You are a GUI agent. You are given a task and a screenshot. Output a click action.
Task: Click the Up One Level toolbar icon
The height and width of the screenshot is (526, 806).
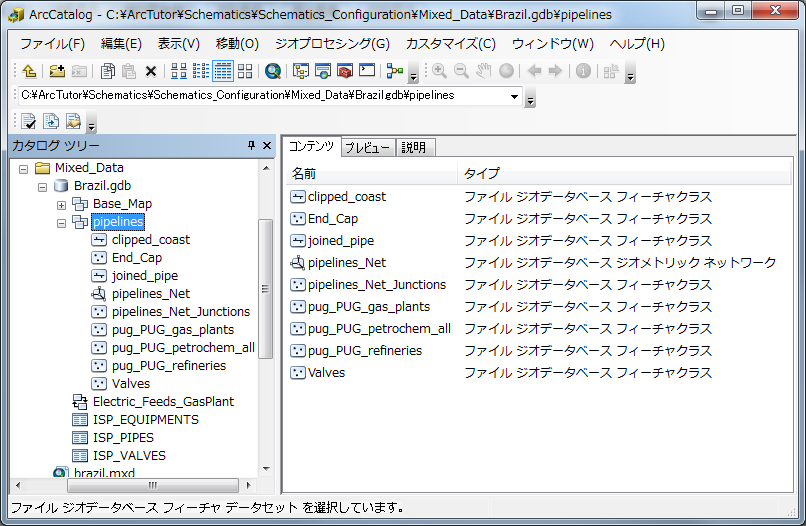click(x=29, y=71)
